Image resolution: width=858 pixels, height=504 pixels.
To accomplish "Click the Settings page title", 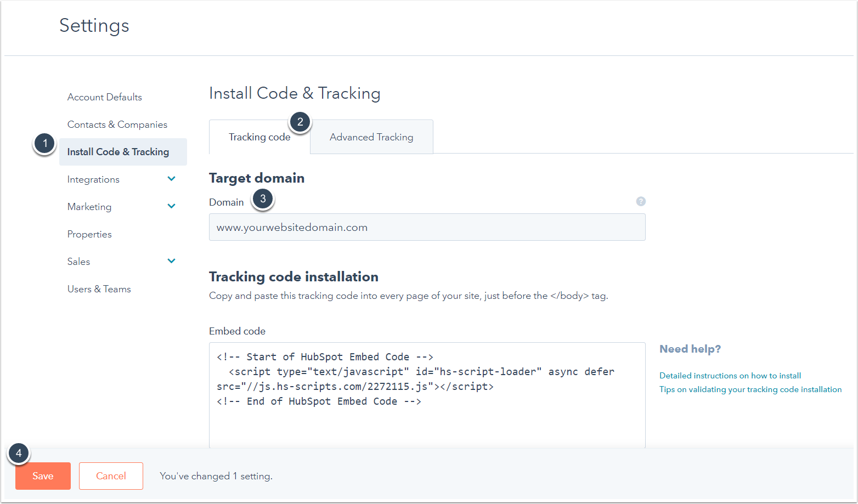I will point(94,26).
